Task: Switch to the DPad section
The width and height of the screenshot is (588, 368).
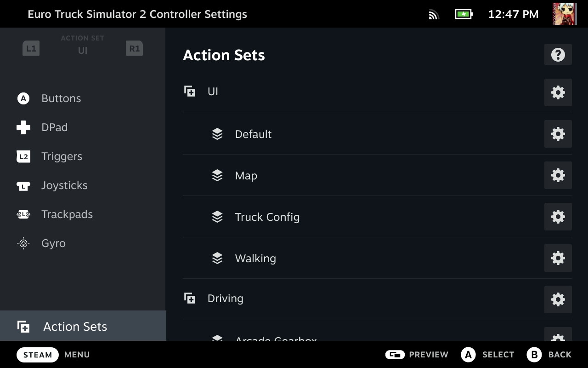Action: point(54,127)
